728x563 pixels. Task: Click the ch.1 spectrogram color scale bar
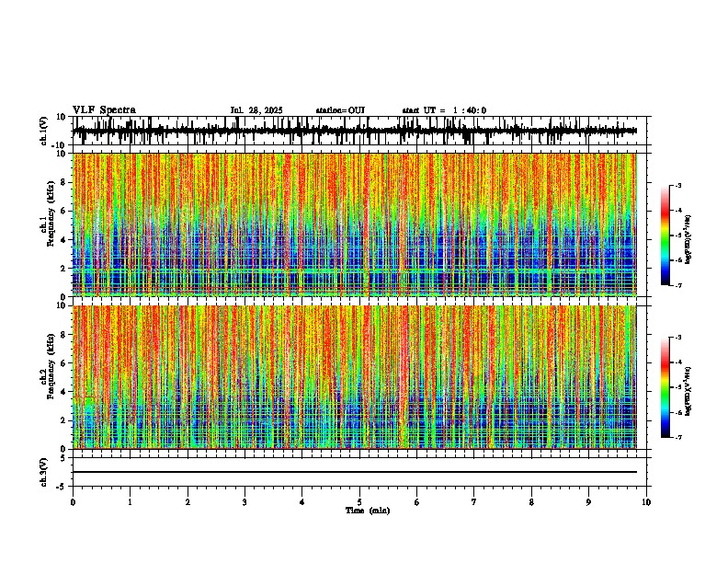(665, 236)
